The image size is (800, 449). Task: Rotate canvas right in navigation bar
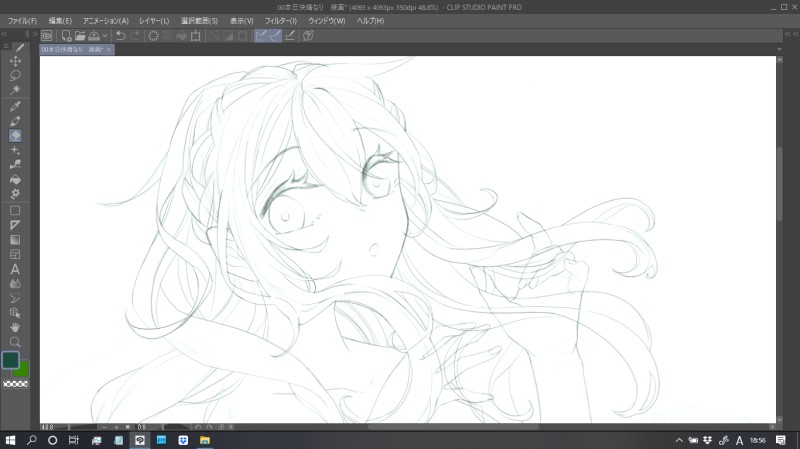pyautogui.click(x=210, y=427)
